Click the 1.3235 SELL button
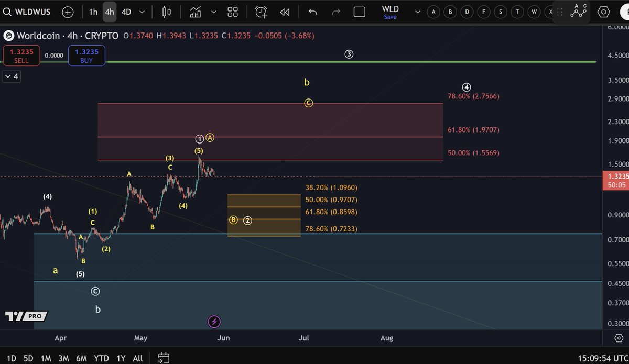Viewport: 629px width, 364px height. 21,56
